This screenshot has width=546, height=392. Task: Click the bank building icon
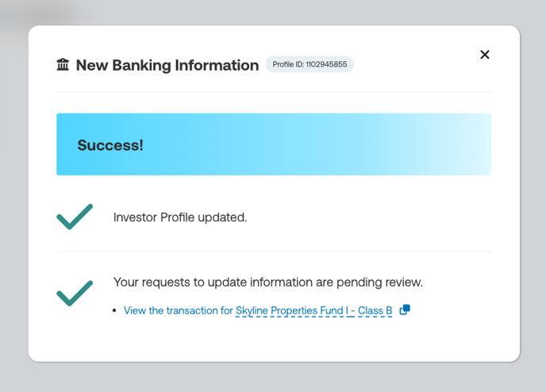point(63,65)
